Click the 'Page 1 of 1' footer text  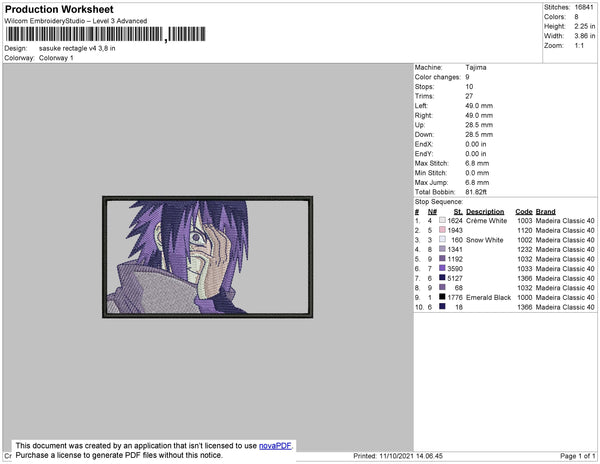pyautogui.click(x=577, y=456)
